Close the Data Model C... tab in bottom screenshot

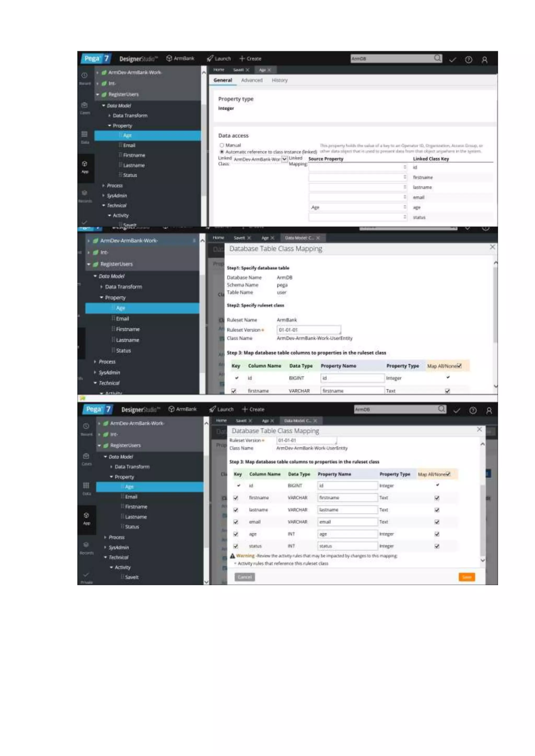point(315,421)
